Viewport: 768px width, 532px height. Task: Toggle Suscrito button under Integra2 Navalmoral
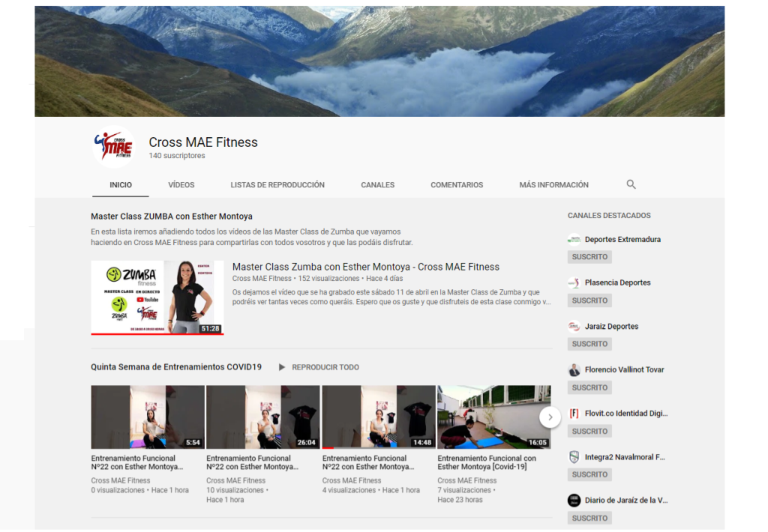[589, 475]
